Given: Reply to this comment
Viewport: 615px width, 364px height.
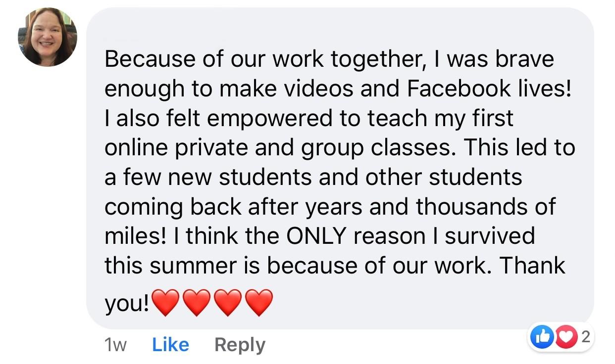Looking at the screenshot, I should tap(240, 345).
